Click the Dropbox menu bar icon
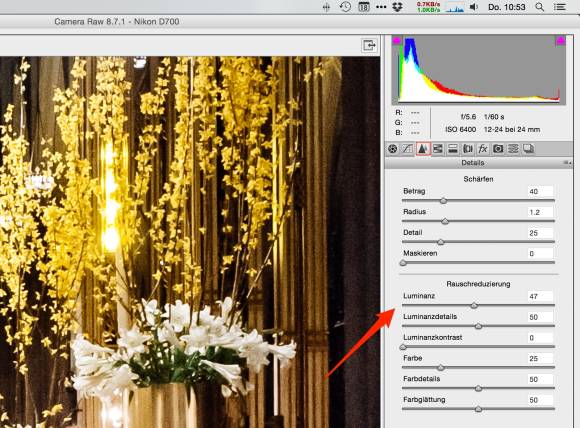This screenshot has height=428, width=580. (397, 7)
